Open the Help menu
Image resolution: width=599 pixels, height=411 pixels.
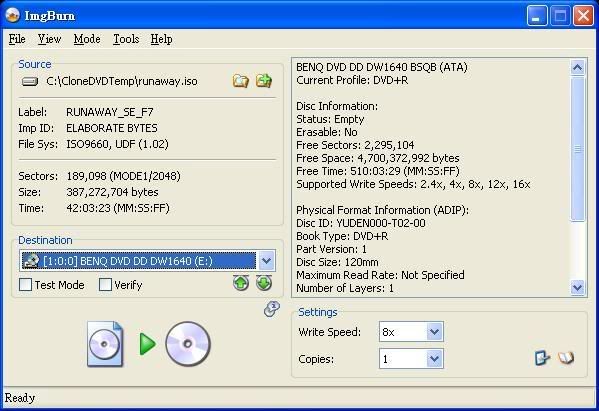click(162, 39)
